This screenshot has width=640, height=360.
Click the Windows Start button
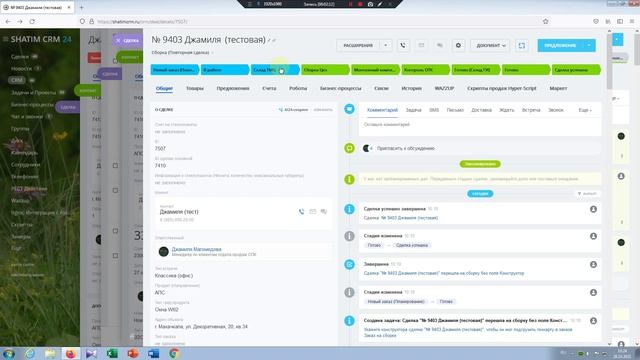pyautogui.click(x=9, y=353)
